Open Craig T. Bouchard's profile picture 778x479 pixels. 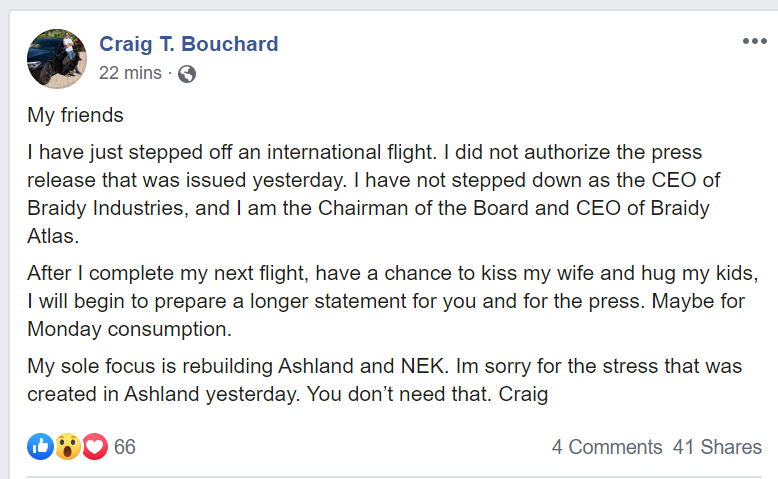(x=55, y=57)
